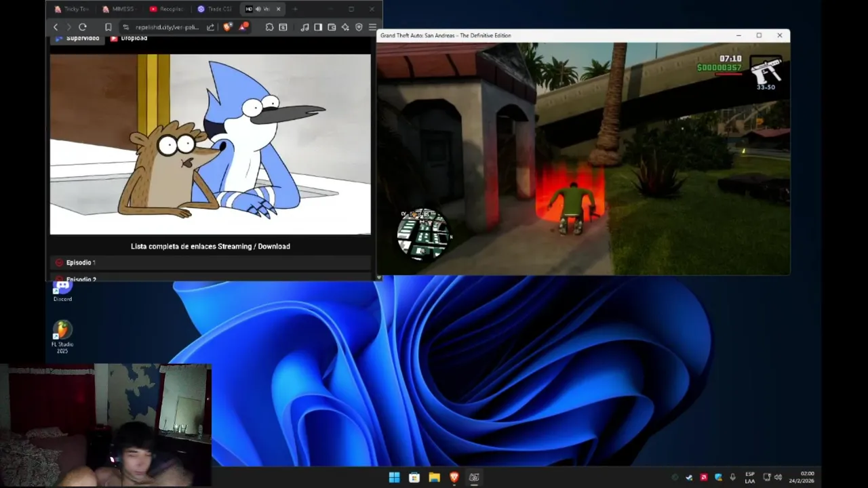
Task: Close the active Ver tab
Action: click(x=278, y=9)
